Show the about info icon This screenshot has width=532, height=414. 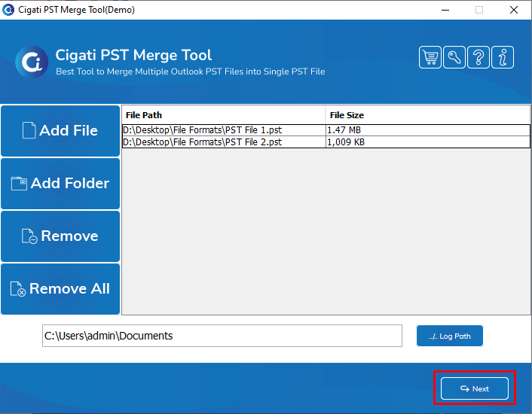coord(502,57)
